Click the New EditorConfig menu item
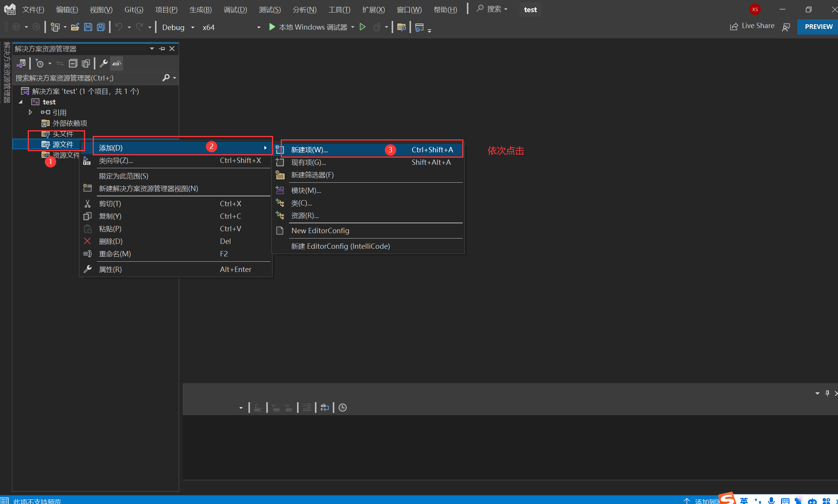This screenshot has width=838, height=504. point(320,231)
